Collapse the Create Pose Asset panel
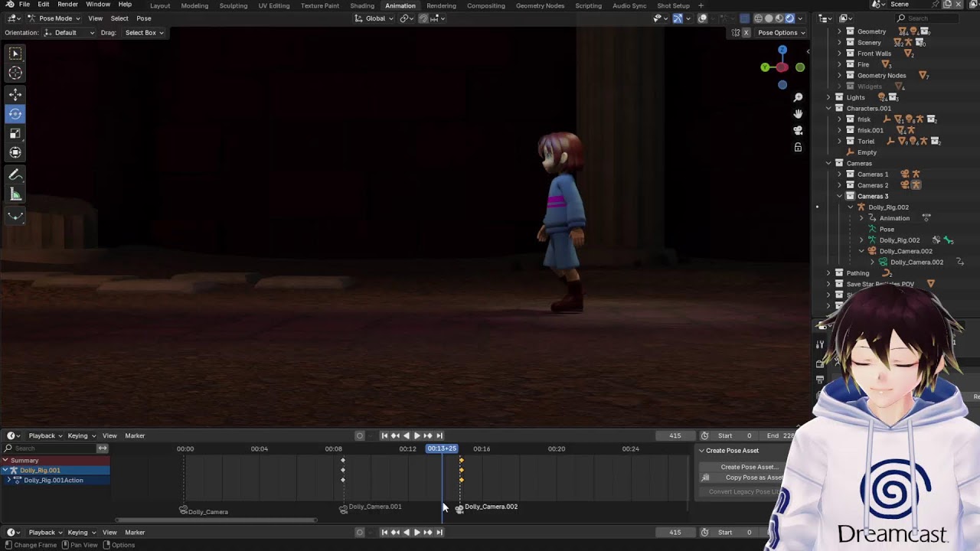Image resolution: width=980 pixels, height=551 pixels. (x=701, y=451)
